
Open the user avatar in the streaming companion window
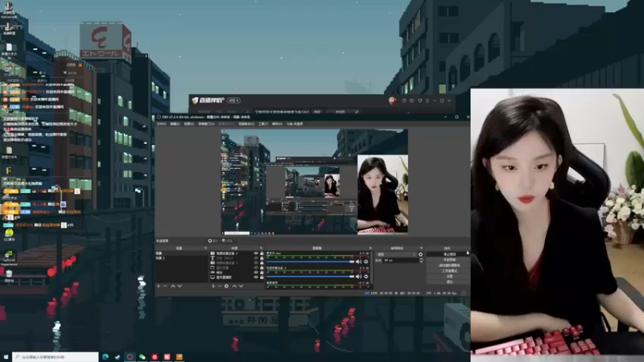tap(392, 101)
